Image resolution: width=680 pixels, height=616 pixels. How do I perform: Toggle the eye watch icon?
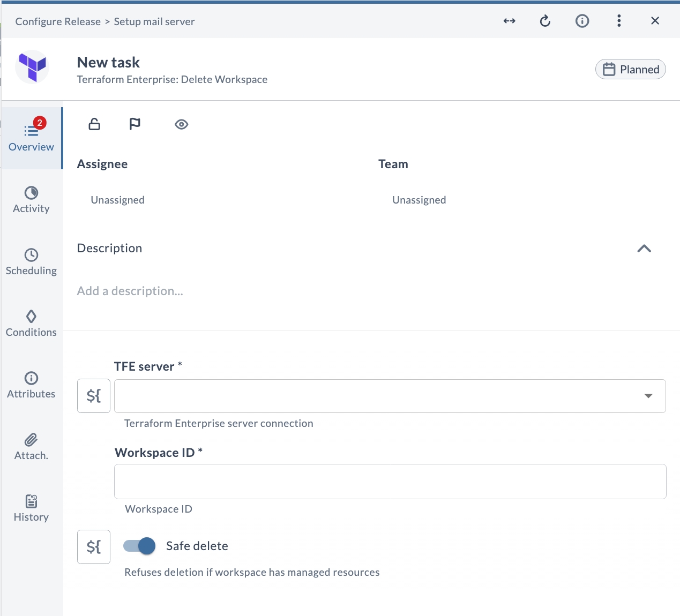[x=182, y=124]
